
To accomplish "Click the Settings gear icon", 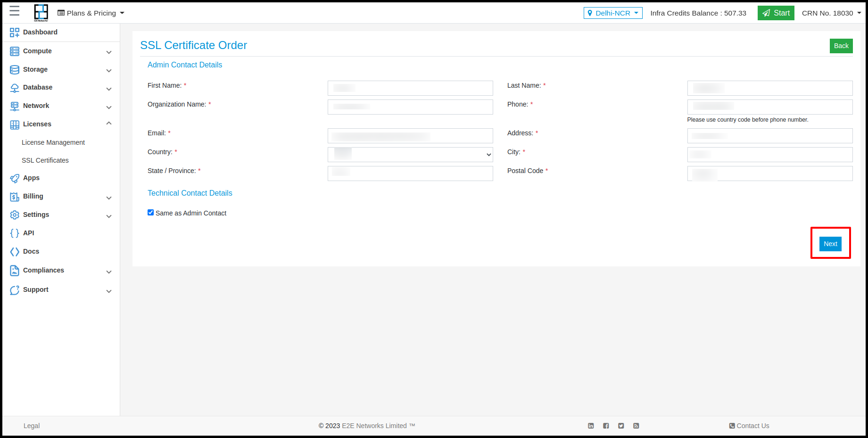I will tap(15, 215).
